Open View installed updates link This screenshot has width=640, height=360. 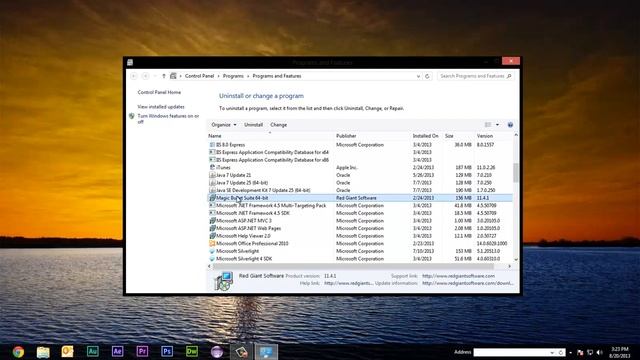[161, 107]
